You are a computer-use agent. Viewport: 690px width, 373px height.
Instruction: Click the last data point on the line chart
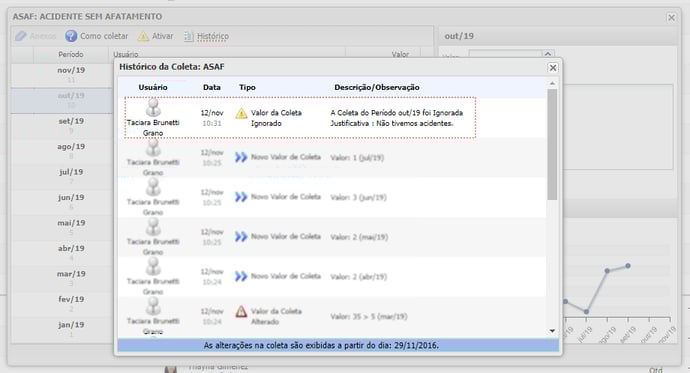[628, 266]
